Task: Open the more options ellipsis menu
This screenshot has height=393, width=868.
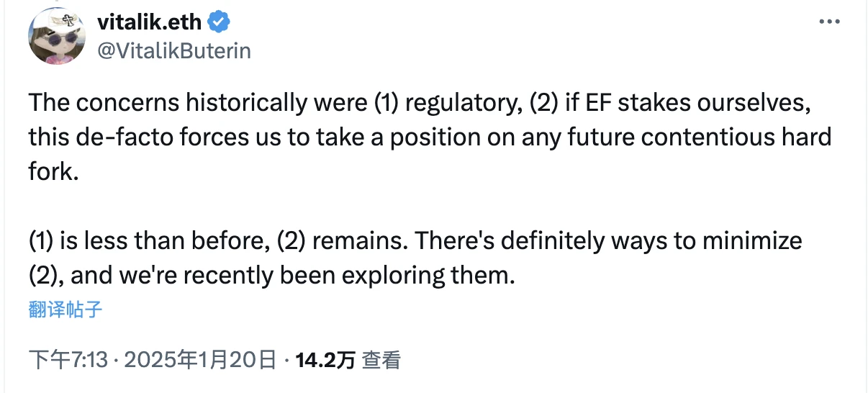Action: click(x=830, y=22)
